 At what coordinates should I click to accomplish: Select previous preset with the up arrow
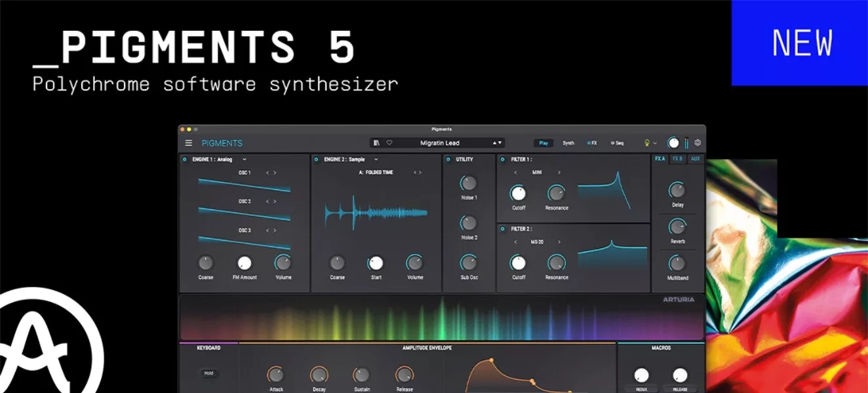(495, 143)
